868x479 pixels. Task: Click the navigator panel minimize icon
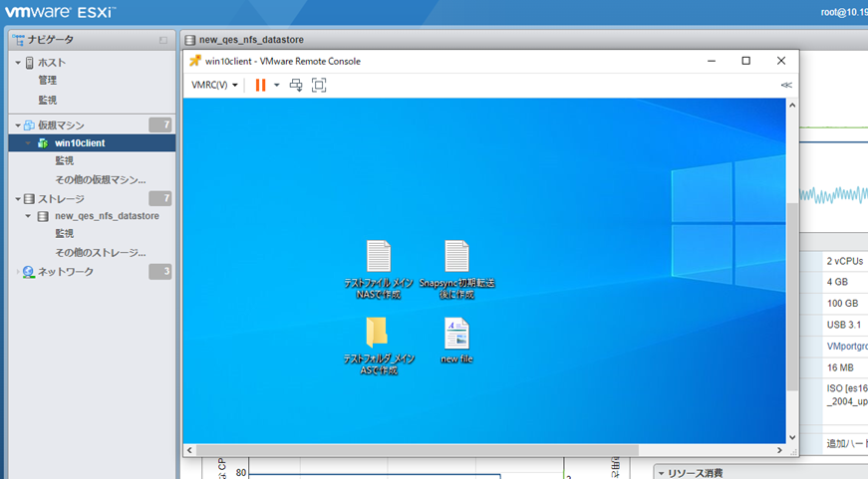click(x=163, y=40)
